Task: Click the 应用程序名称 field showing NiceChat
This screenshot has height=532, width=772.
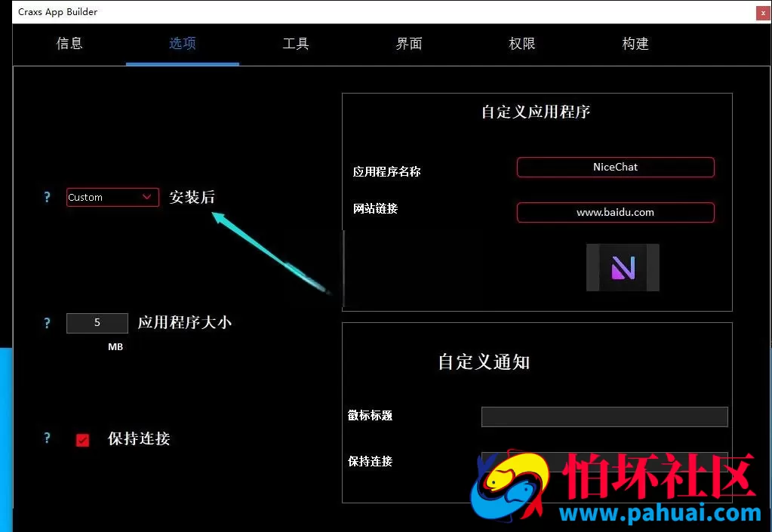Action: (615, 168)
